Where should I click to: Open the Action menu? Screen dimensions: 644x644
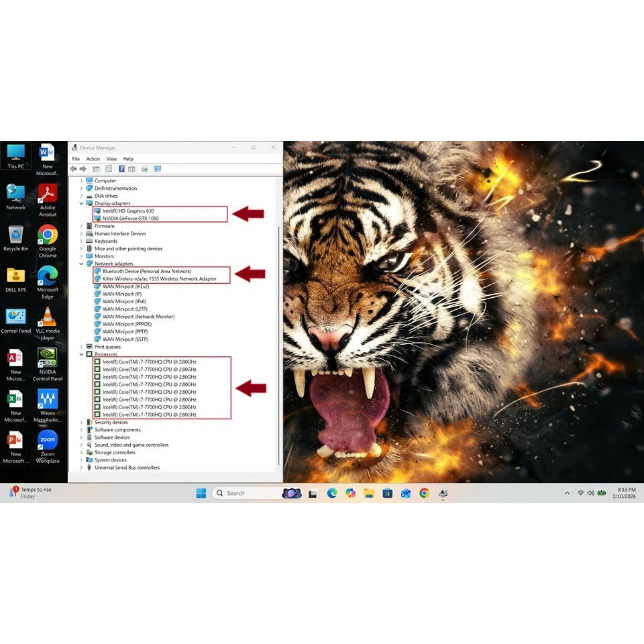pyautogui.click(x=93, y=159)
